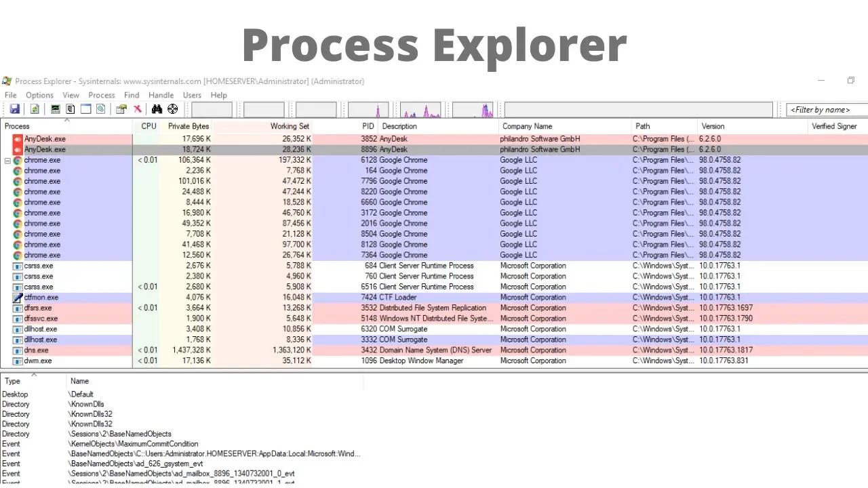Open System Information from the toolbar
The height and width of the screenshot is (488, 868).
tap(56, 109)
